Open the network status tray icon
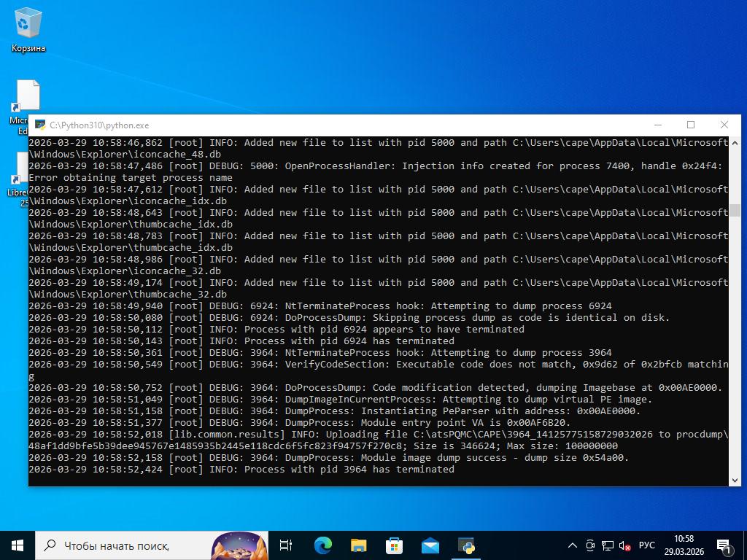Viewport: 747px width, 560px height. click(607, 545)
